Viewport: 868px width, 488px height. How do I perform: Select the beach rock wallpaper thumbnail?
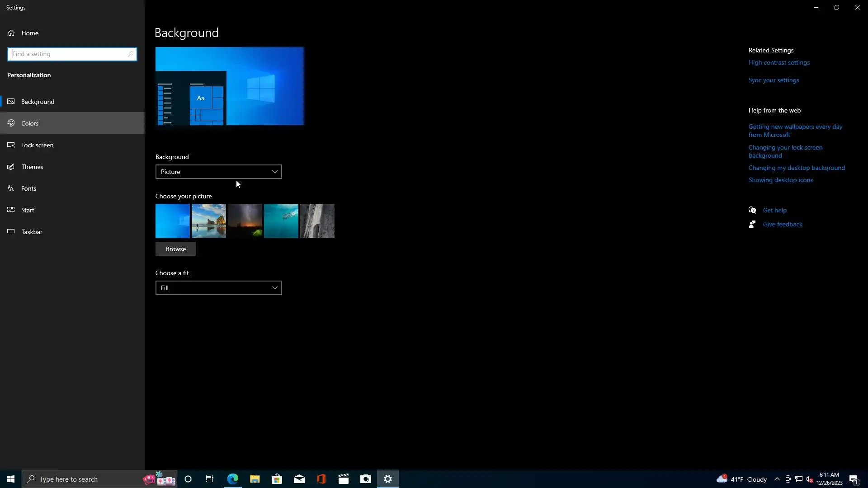click(209, 221)
